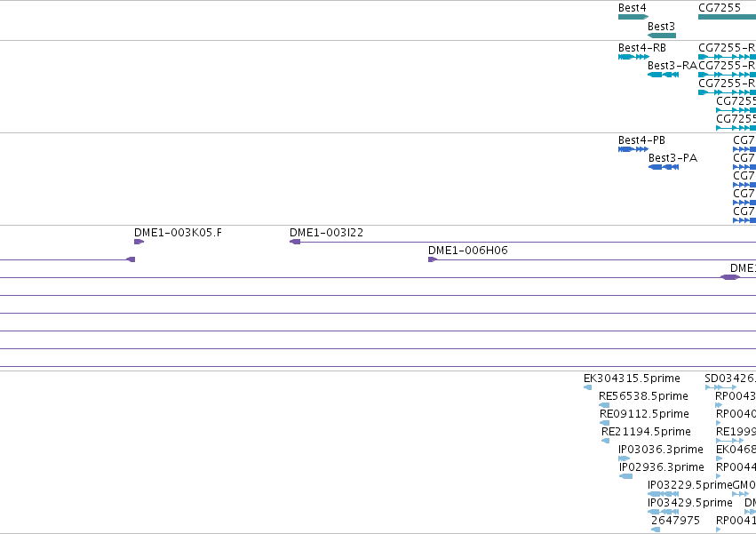Select the Best4-RB transcript label

[642, 48]
